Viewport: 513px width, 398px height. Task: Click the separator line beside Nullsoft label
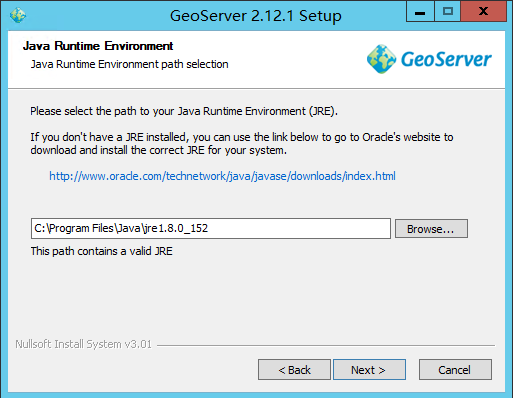pyautogui.click(x=326, y=345)
